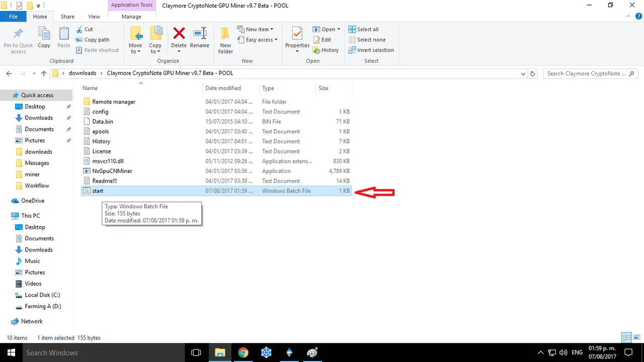Click Edit in the Open group
The height and width of the screenshot is (362, 644).
click(x=322, y=40)
